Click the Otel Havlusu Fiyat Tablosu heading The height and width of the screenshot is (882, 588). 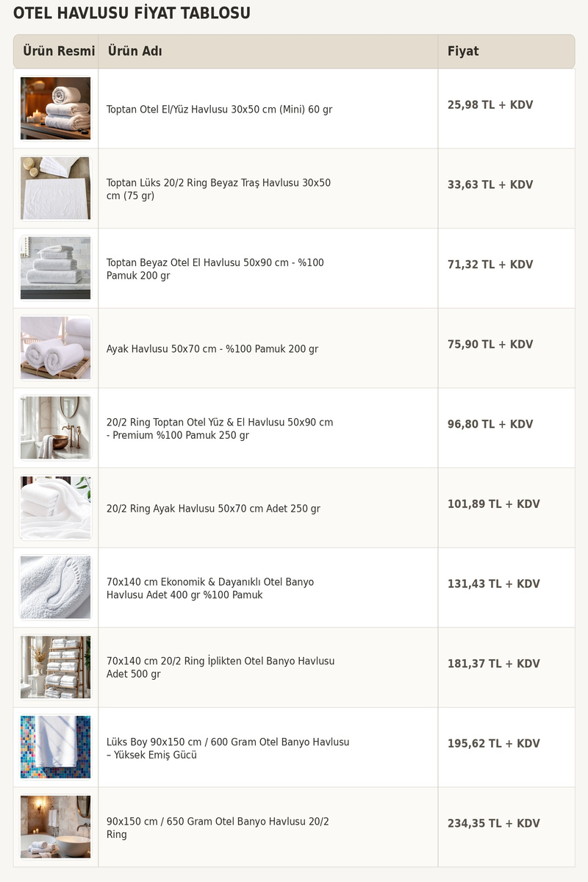132,13
